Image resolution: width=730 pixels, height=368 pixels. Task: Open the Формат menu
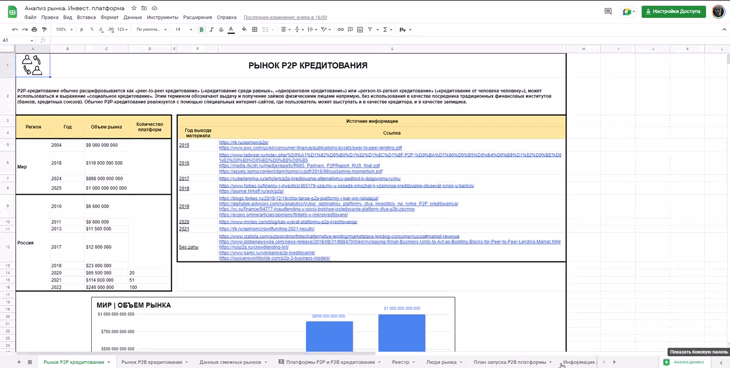coord(110,17)
